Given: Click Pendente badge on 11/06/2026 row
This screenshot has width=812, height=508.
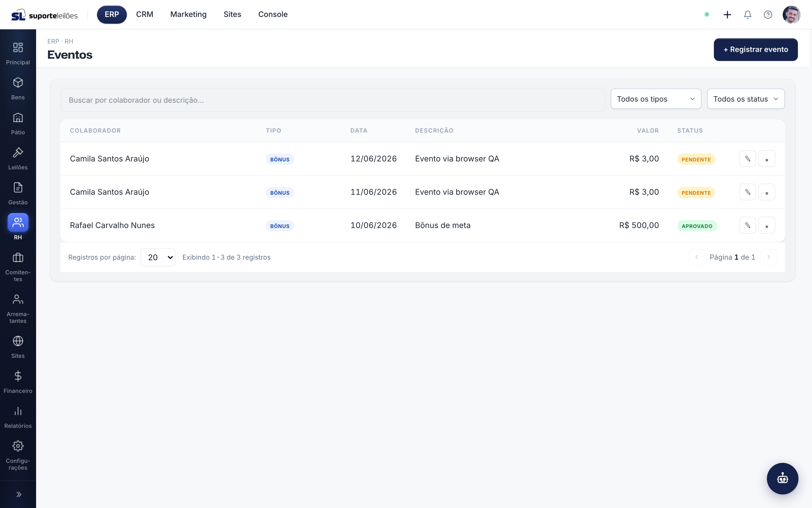Looking at the screenshot, I should coord(696,193).
